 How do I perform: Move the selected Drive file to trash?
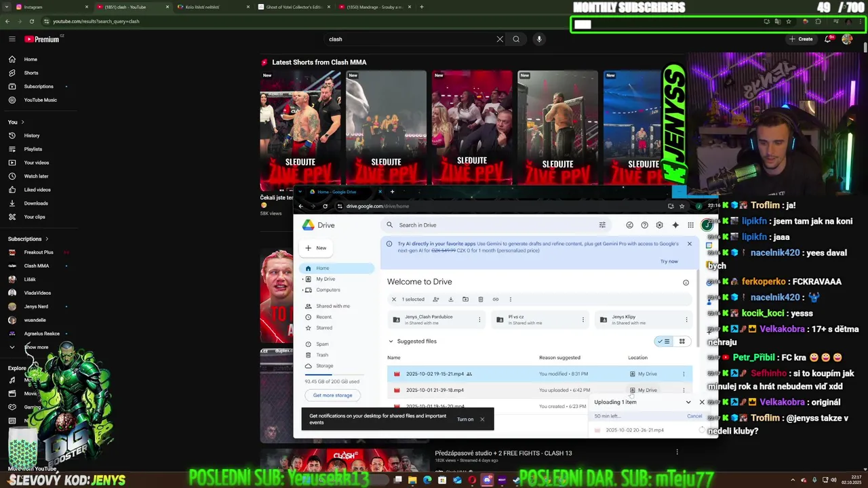(480, 299)
